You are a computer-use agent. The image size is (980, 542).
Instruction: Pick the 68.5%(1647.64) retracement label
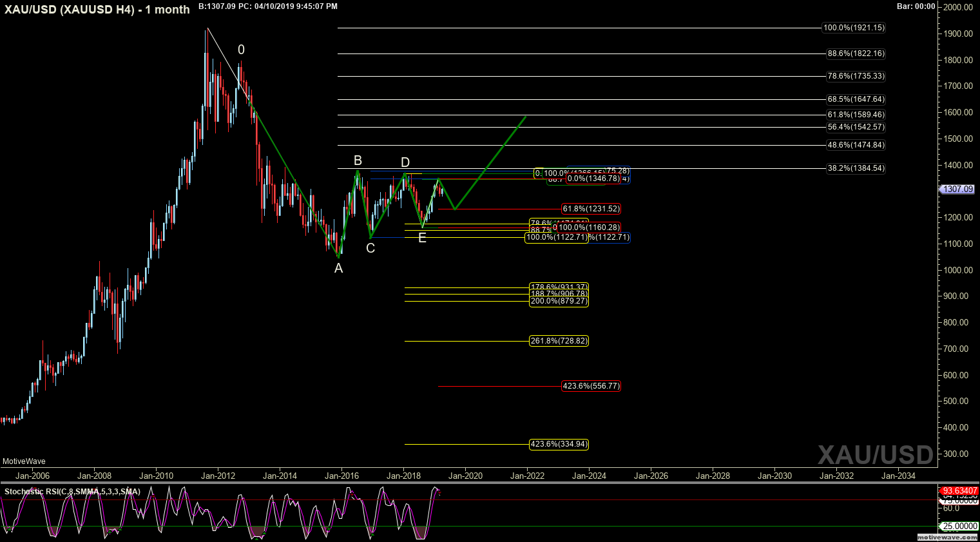(x=856, y=99)
